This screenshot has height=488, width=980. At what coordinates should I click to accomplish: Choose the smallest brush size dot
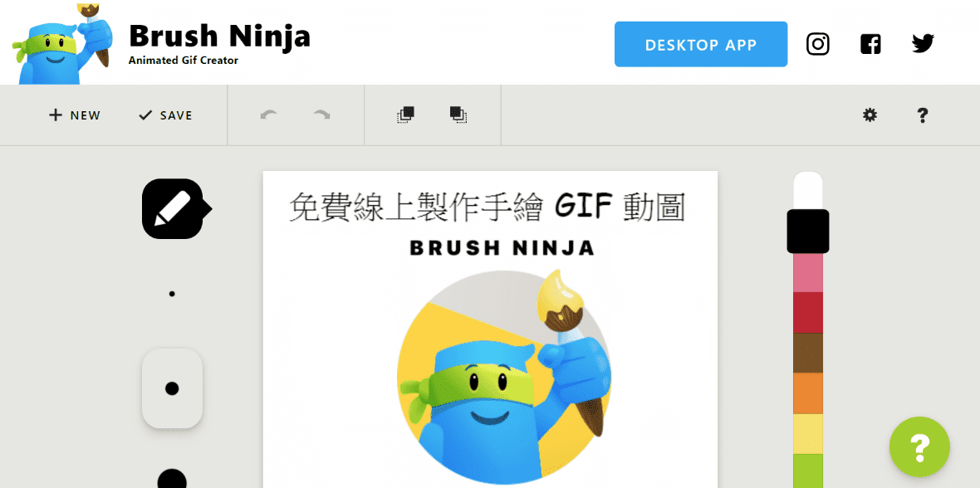[x=172, y=294]
